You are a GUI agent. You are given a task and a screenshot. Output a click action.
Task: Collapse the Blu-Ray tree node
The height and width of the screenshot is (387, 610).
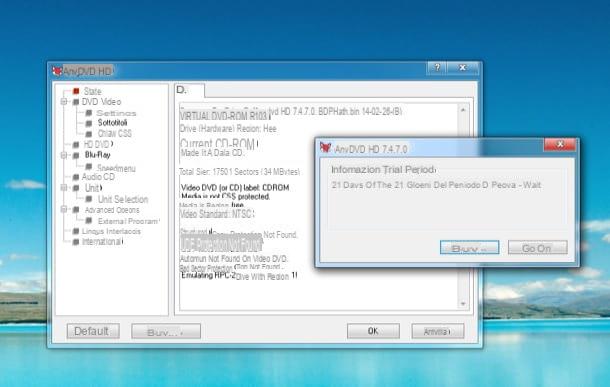pos(63,155)
